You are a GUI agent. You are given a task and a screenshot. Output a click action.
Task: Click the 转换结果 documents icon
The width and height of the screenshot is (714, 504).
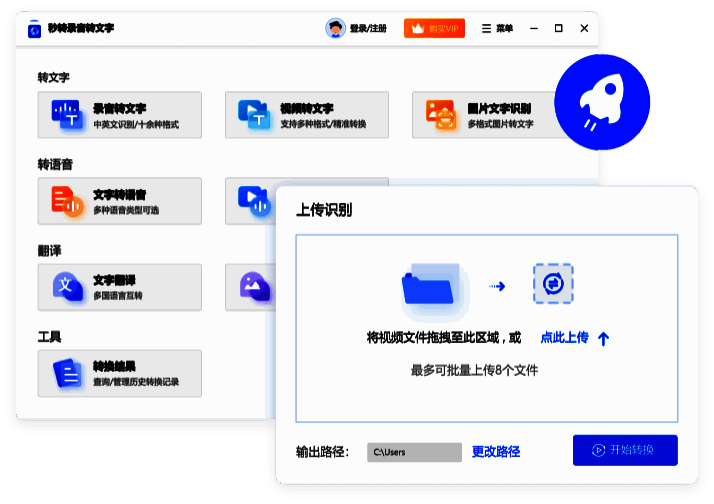(x=68, y=374)
